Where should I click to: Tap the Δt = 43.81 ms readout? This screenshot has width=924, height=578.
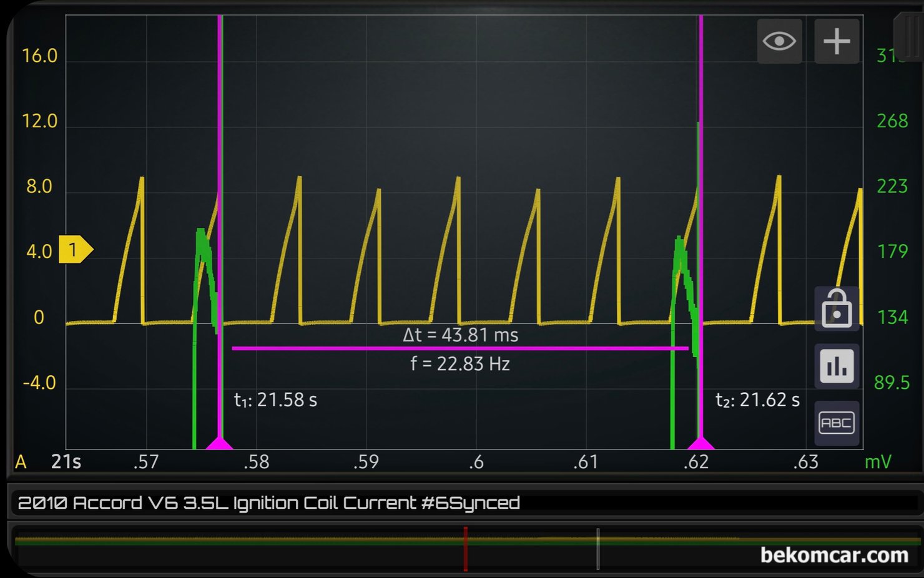[460, 335]
